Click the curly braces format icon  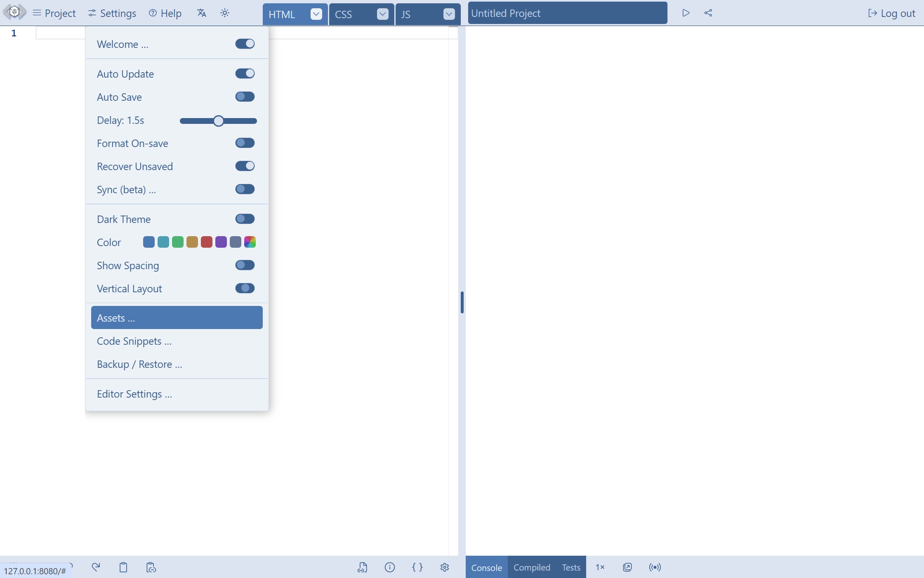pyautogui.click(x=417, y=567)
